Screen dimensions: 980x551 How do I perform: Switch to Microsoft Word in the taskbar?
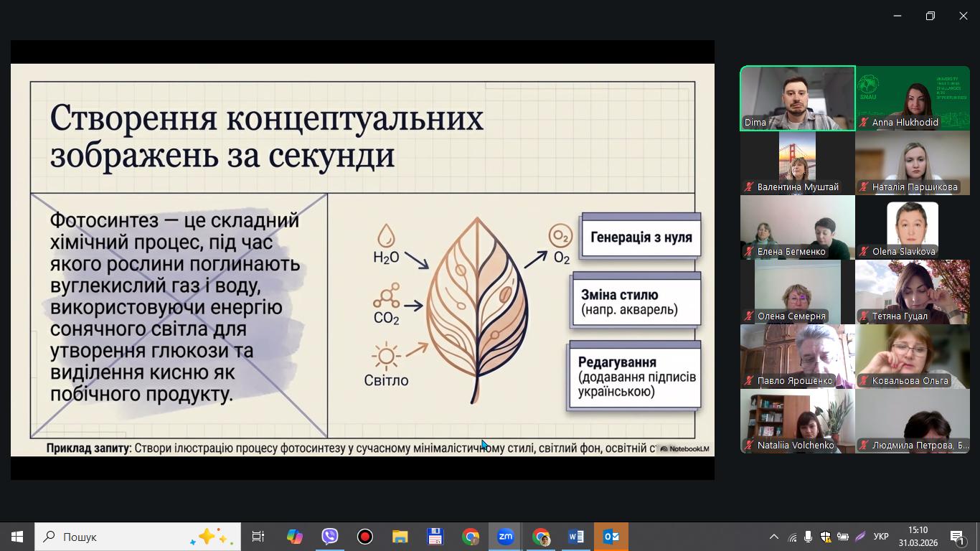(575, 537)
